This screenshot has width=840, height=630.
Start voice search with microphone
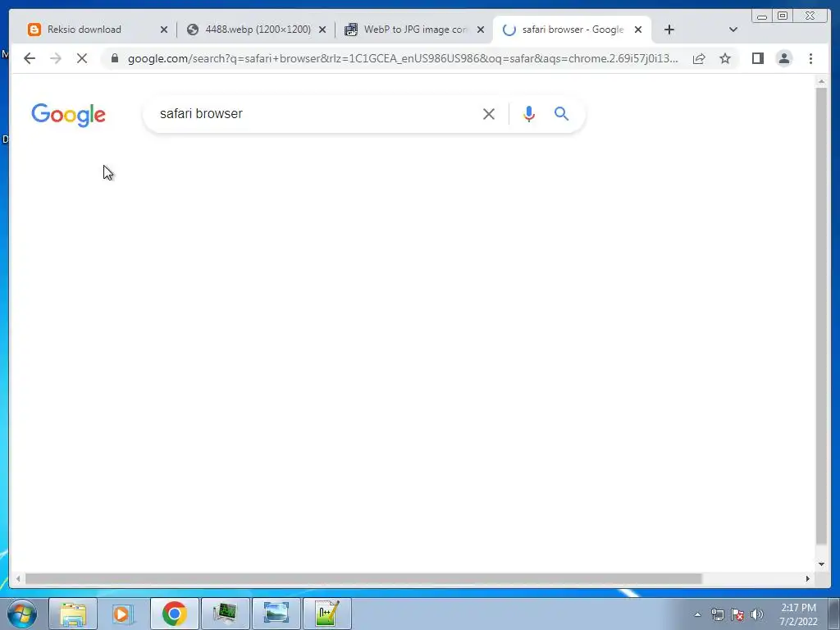point(529,114)
